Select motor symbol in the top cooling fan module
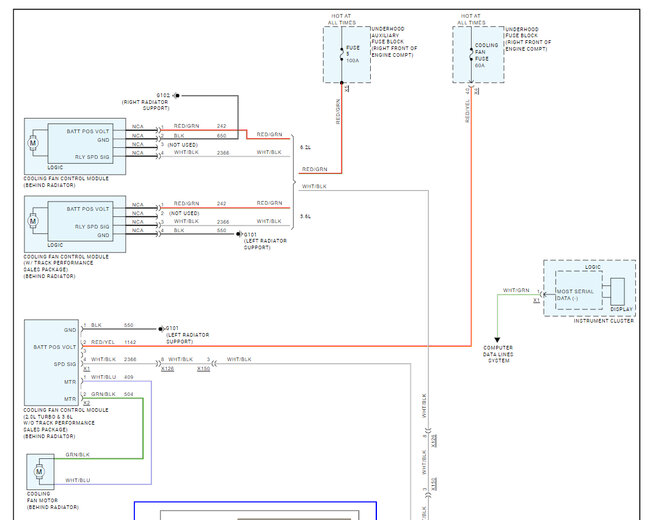This screenshot has height=520, width=650. [33, 143]
